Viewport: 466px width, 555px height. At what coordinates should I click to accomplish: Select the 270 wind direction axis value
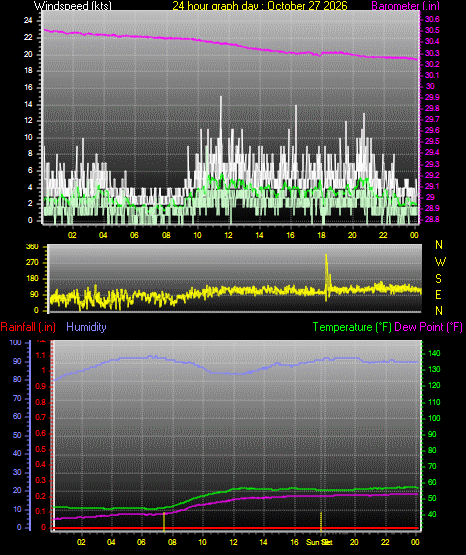pyautogui.click(x=32, y=263)
